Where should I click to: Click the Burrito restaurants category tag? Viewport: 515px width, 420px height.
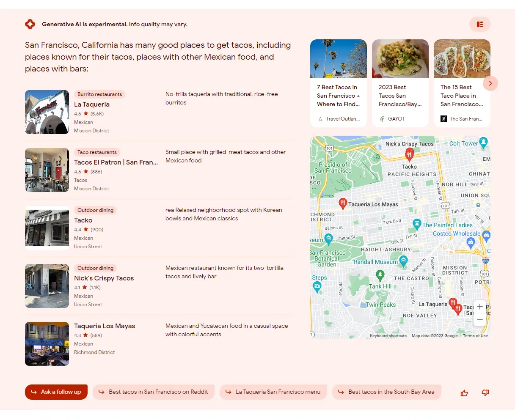coord(99,94)
